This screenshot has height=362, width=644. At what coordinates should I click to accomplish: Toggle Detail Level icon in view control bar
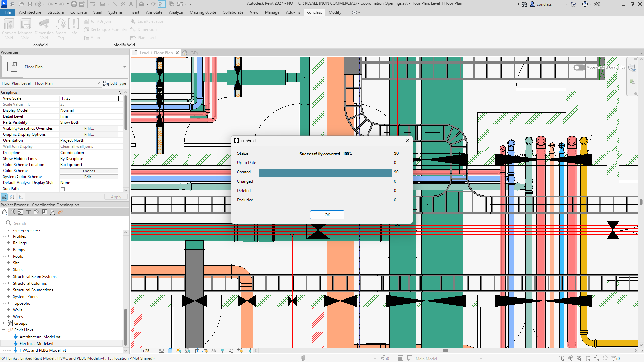click(x=161, y=351)
